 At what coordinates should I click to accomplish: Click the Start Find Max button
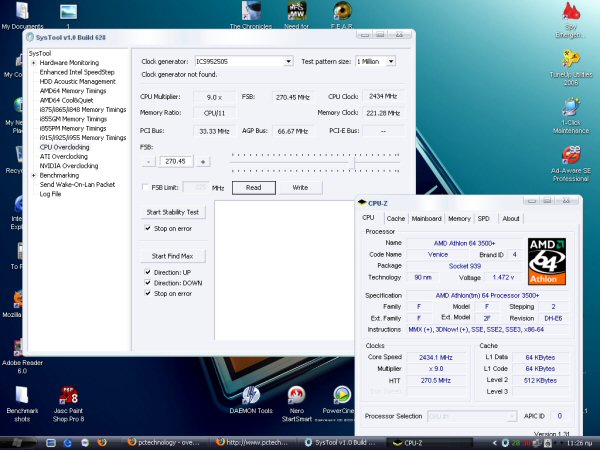tap(173, 256)
